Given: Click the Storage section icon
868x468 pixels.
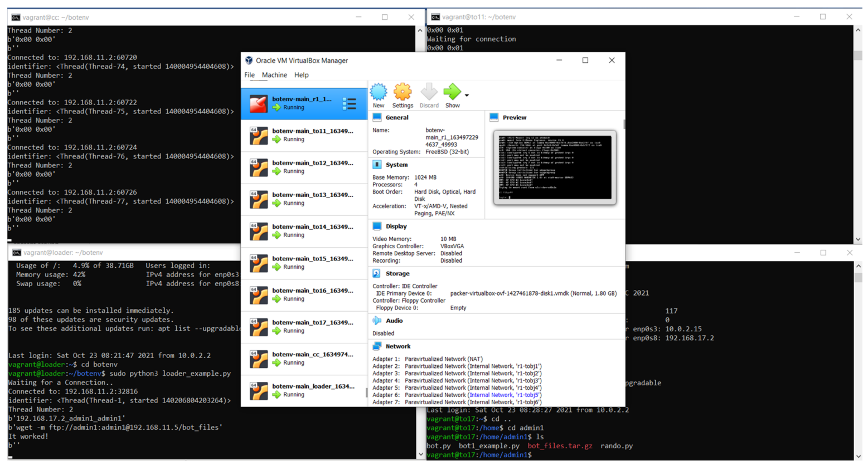Looking at the screenshot, I should point(376,273).
